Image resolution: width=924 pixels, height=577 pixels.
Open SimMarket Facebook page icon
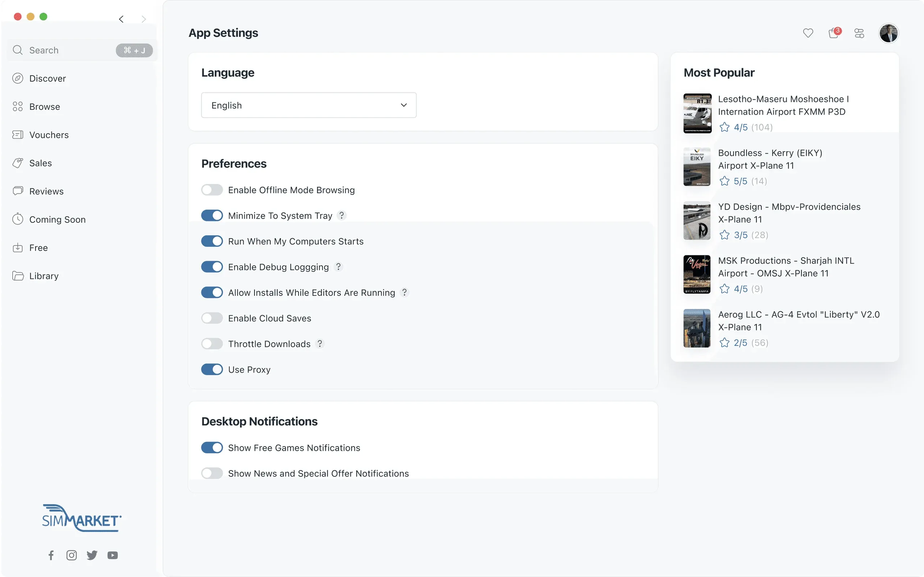click(51, 555)
